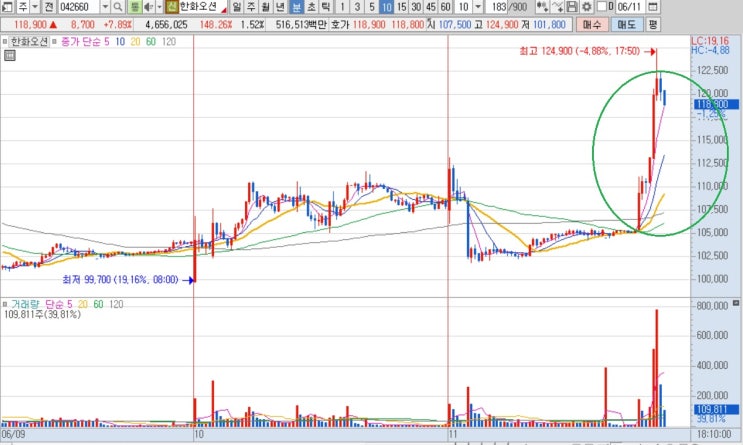
Task: Select the 30 minute interval tab
Action: click(x=416, y=7)
